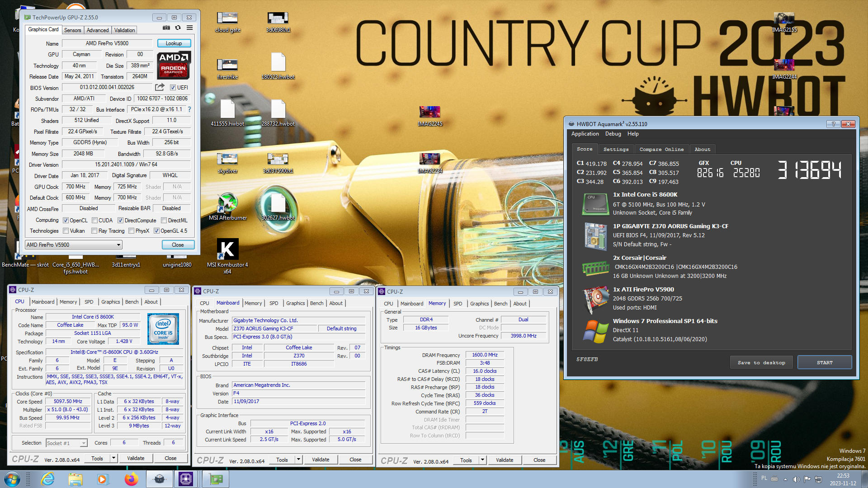The image size is (868, 488).
Task: Click the AMD Radeon Graphics logo
Action: pos(174,65)
